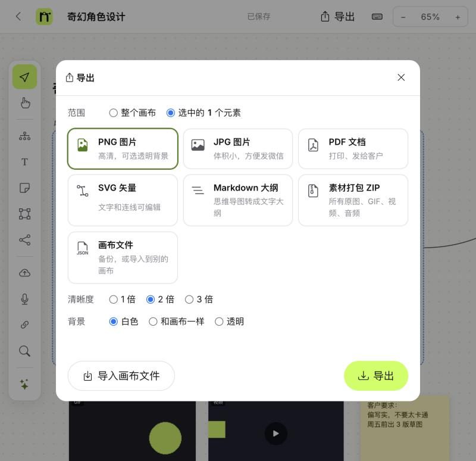This screenshot has width=476, height=461.
Task: Set background to 透明
Action: click(229, 322)
